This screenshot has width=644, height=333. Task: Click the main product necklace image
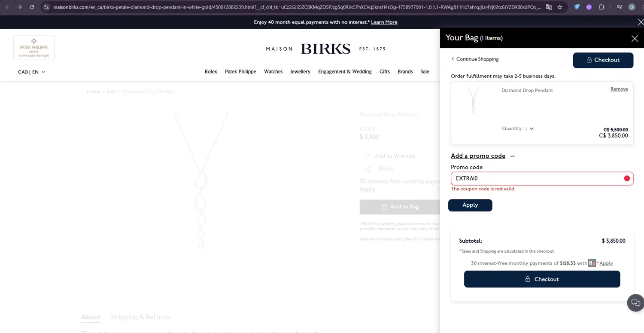click(x=201, y=180)
